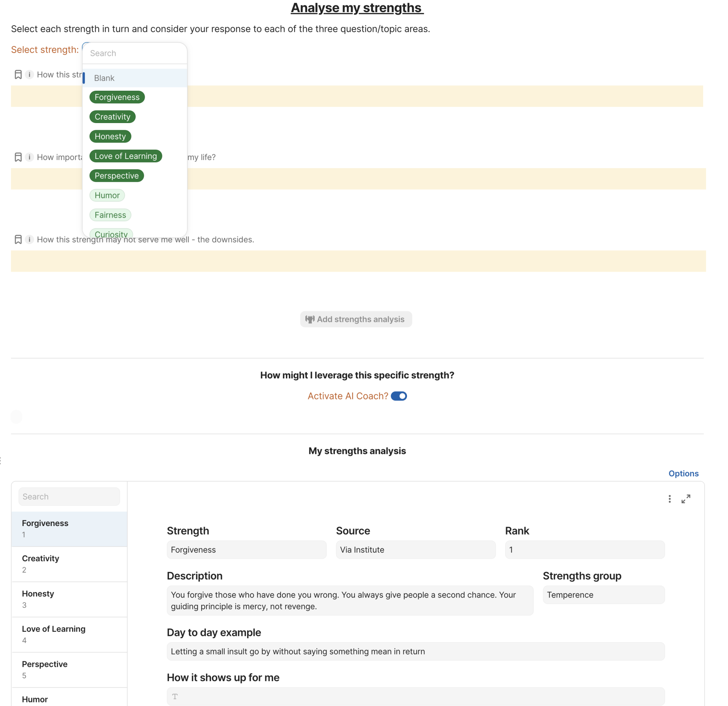728x706 pixels.
Task: Choose Forgiveness from the dropdown list
Action: tap(117, 97)
